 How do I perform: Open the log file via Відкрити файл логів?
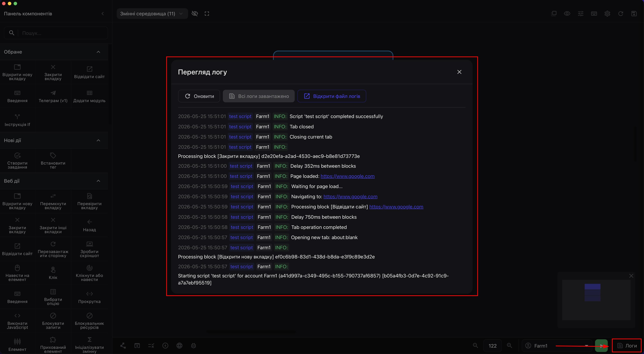point(332,96)
